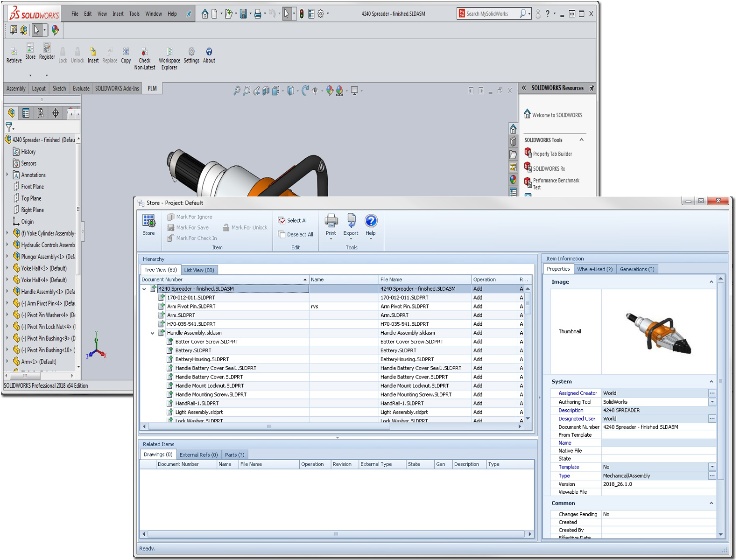
Task: Click the Save icon in SolidWorks toolbar
Action: click(x=243, y=14)
